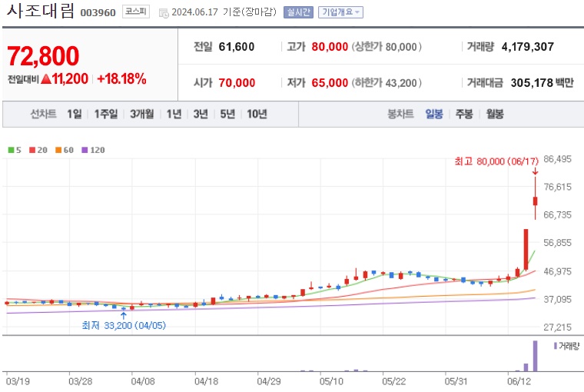Select the 1일 line chart tab
Viewport: 584px width, 392px height.
[74, 114]
